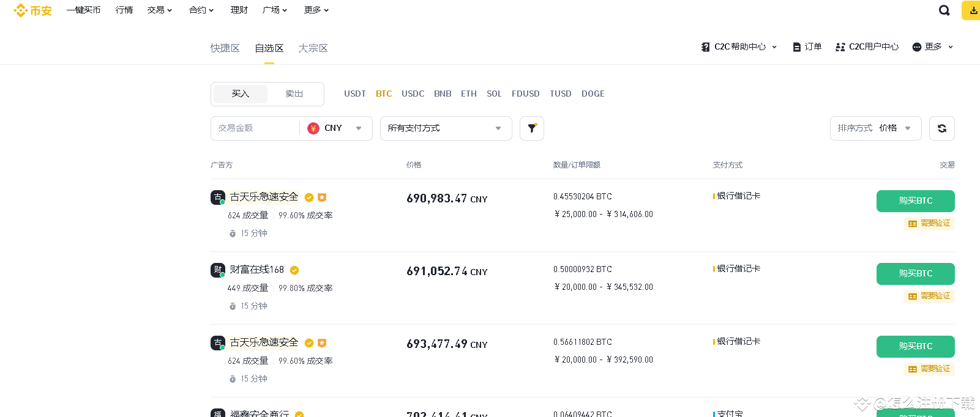Click verified badge next to 财富在线168

click(294, 270)
